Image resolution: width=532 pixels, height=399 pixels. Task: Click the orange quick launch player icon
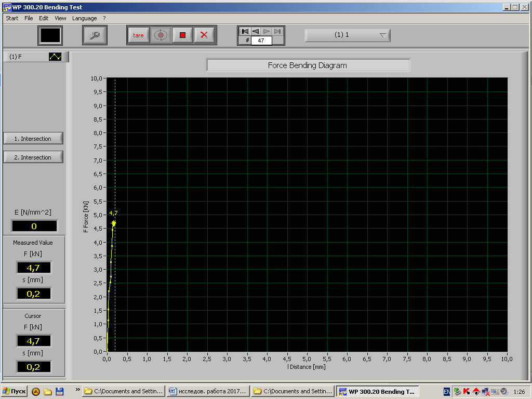click(36, 392)
